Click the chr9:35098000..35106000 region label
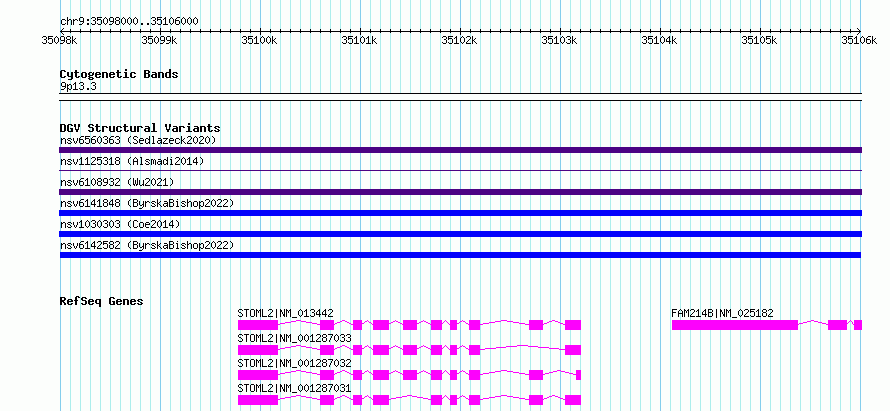 129,22
